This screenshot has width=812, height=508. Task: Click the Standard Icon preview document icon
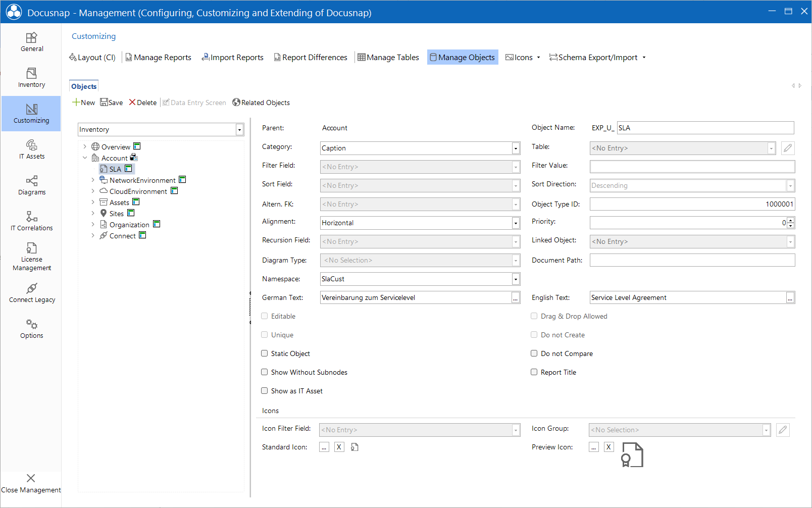[355, 447]
